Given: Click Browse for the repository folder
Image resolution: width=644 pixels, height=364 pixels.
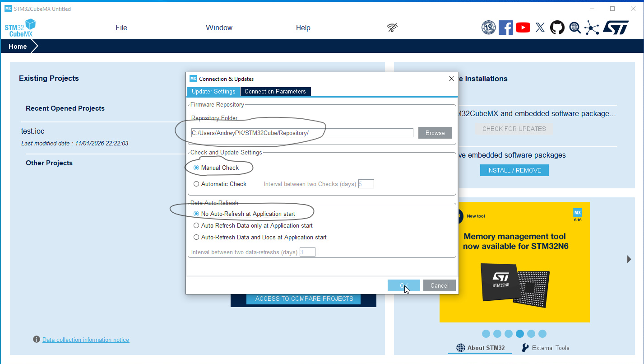Looking at the screenshot, I should click(435, 133).
